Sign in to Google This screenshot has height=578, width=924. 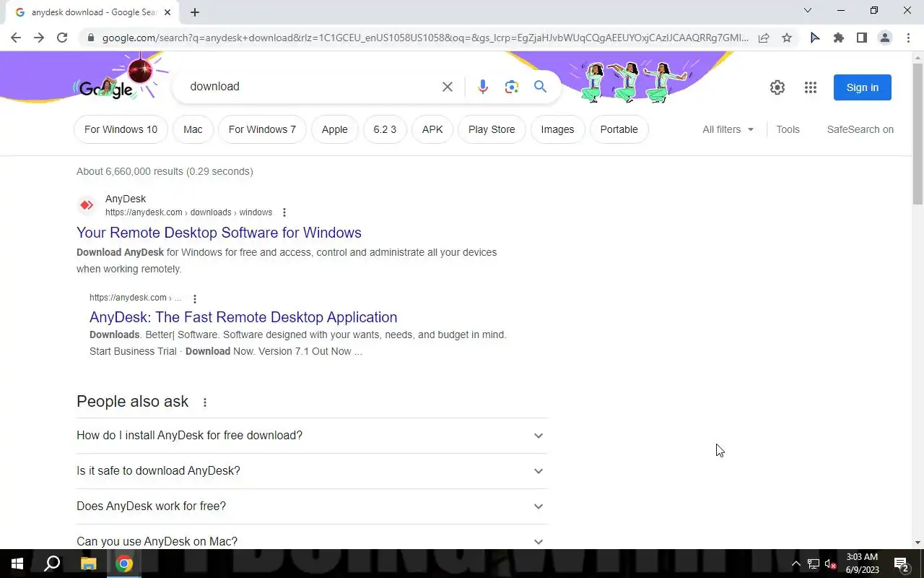point(863,87)
